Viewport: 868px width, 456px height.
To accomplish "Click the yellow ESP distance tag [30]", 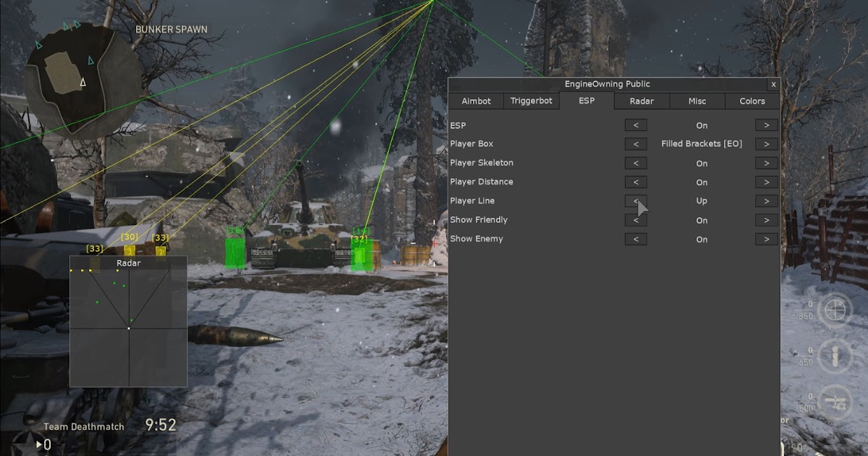I will click(129, 237).
